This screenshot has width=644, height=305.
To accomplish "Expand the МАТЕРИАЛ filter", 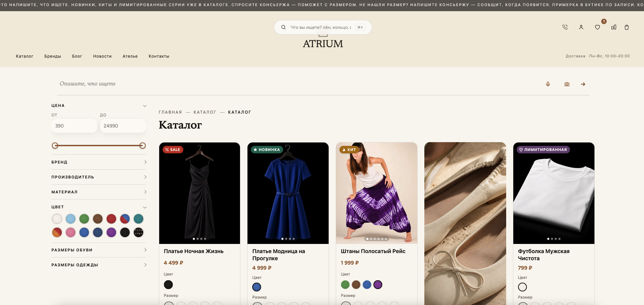I will pos(99,192).
